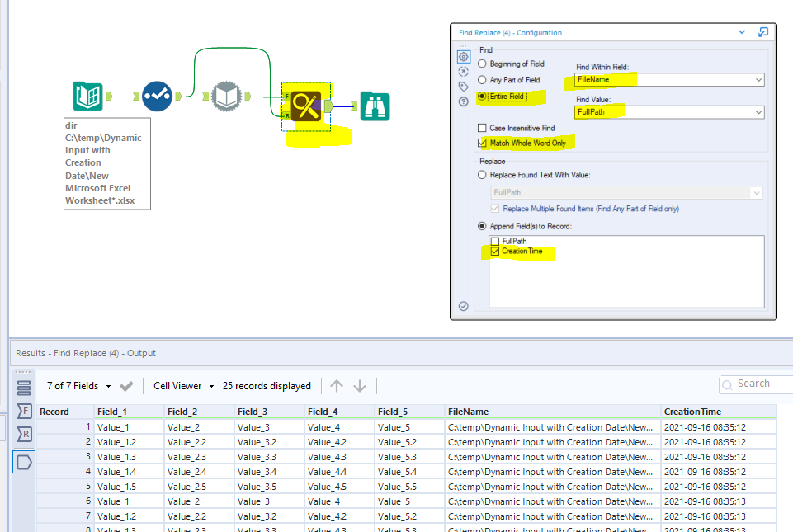Click the Find Replace output anchor
This screenshot has height=532, width=793.
(x=328, y=106)
